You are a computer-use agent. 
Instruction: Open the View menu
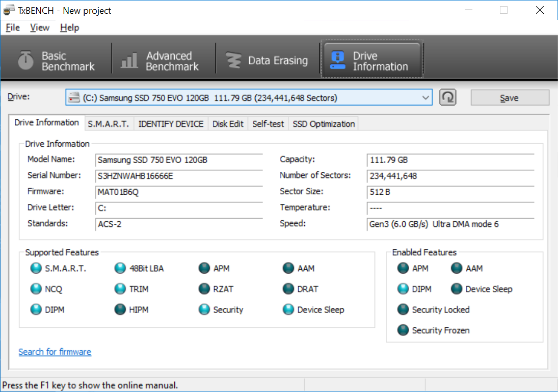40,28
